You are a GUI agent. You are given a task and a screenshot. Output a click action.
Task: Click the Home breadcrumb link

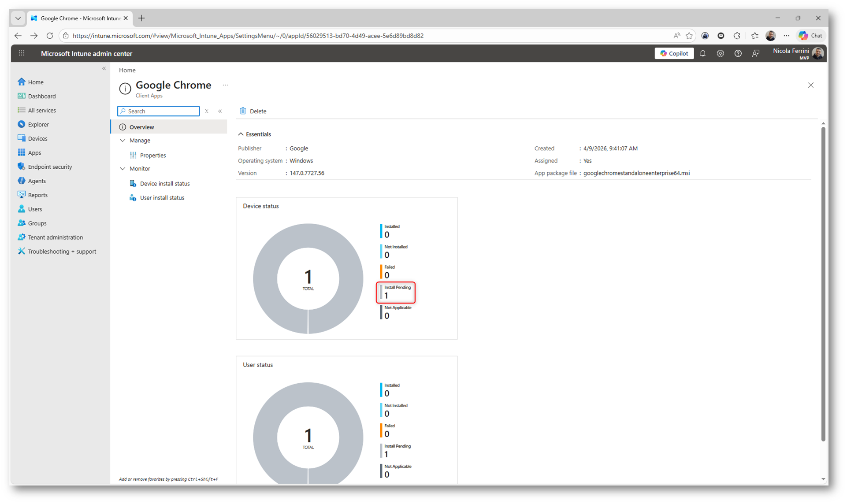coord(127,70)
